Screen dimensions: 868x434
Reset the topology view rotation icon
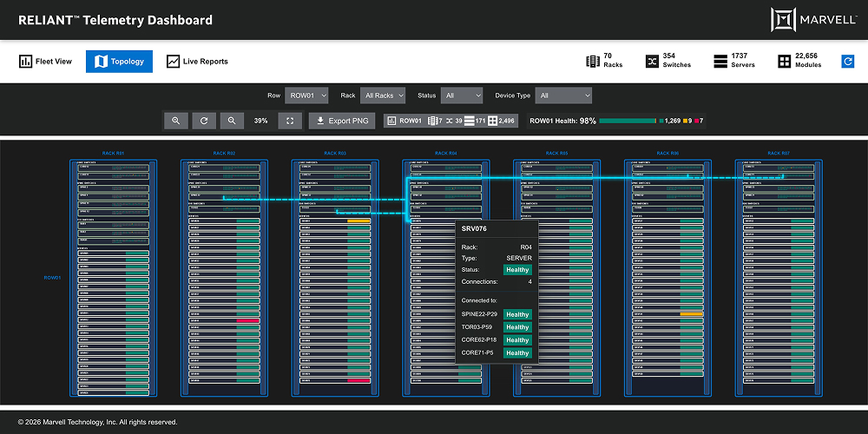point(204,122)
